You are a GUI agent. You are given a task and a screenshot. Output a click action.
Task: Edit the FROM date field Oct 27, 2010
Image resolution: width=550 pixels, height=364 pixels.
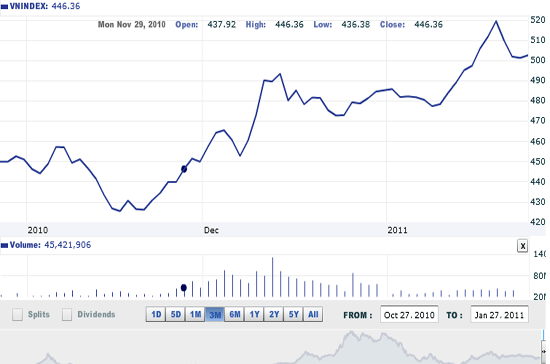point(409,315)
